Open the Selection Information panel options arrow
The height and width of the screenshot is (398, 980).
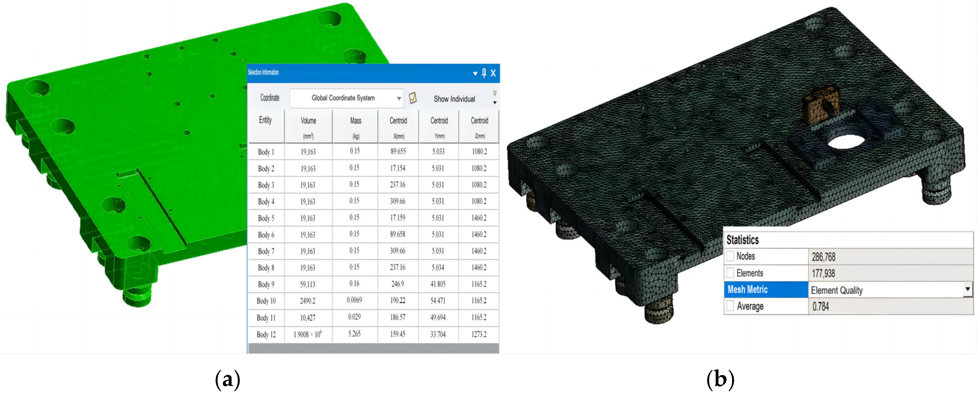pos(475,73)
